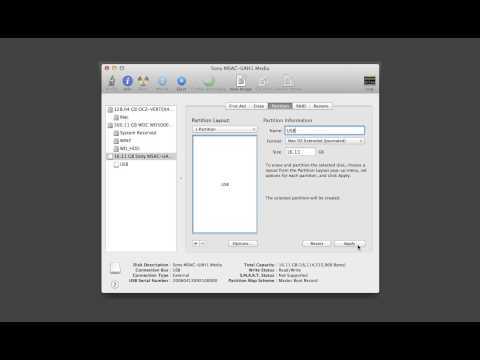Add a partition with the plus button
This screenshot has width=480, height=360.
[196, 244]
